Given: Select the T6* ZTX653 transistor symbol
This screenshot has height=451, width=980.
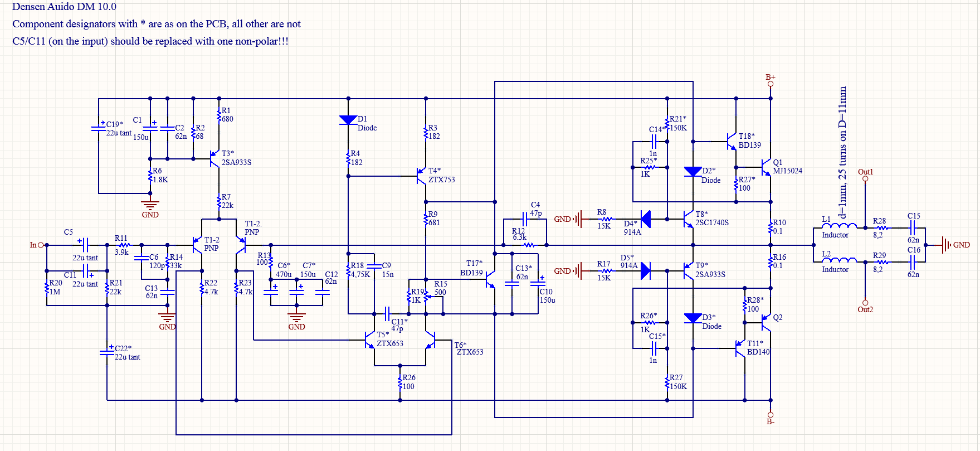Looking at the screenshot, I should 430,340.
